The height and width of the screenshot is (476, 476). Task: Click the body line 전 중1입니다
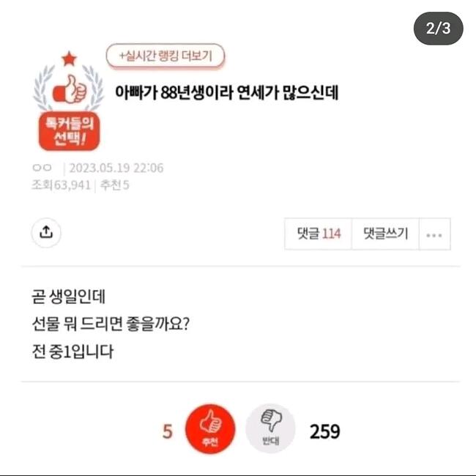pyautogui.click(x=72, y=352)
